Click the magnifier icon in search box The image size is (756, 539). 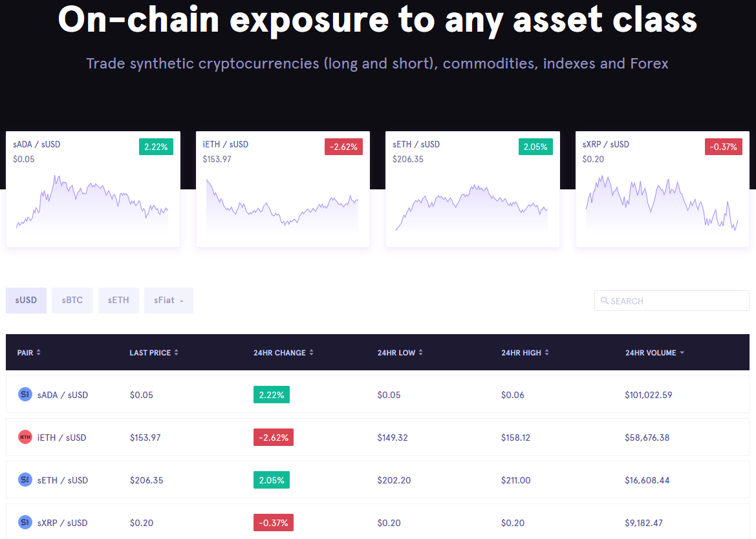coord(605,301)
